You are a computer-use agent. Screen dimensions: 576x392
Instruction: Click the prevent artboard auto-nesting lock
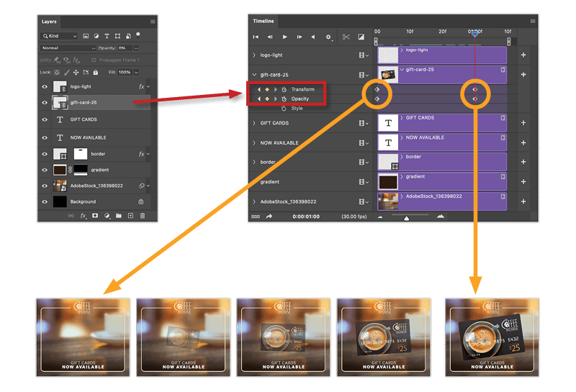pos(86,73)
